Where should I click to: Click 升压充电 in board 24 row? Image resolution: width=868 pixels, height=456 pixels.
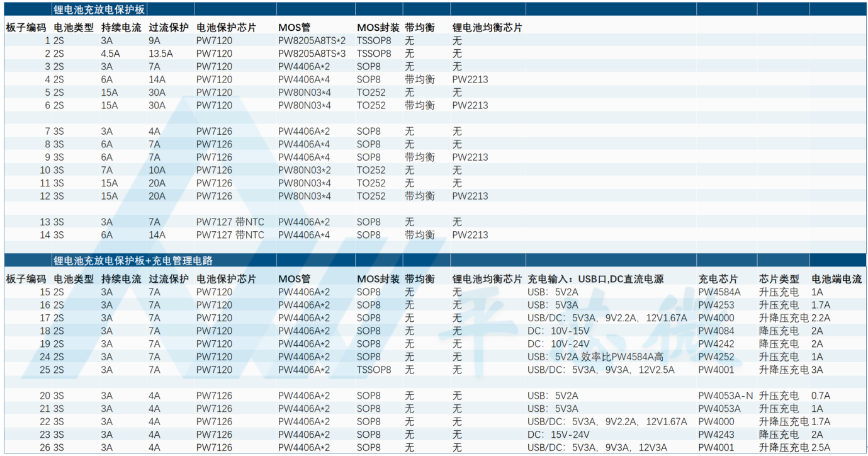[x=779, y=356]
